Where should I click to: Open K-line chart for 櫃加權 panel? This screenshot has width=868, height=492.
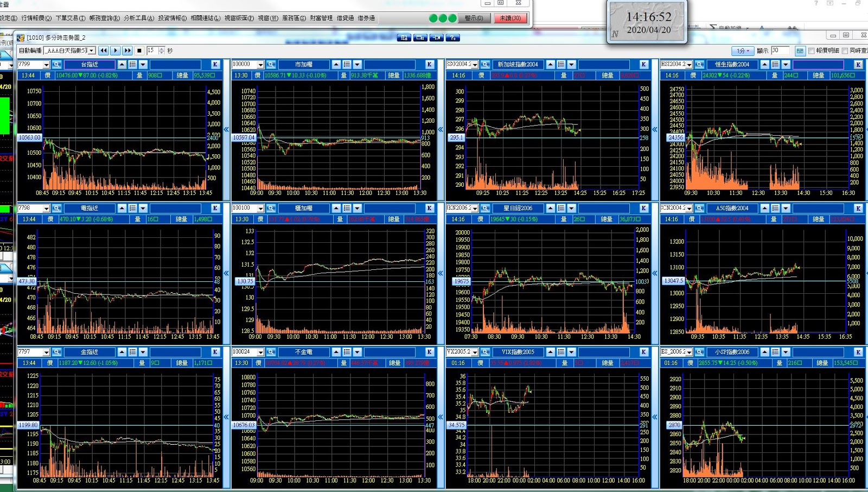pyautogui.click(x=429, y=209)
